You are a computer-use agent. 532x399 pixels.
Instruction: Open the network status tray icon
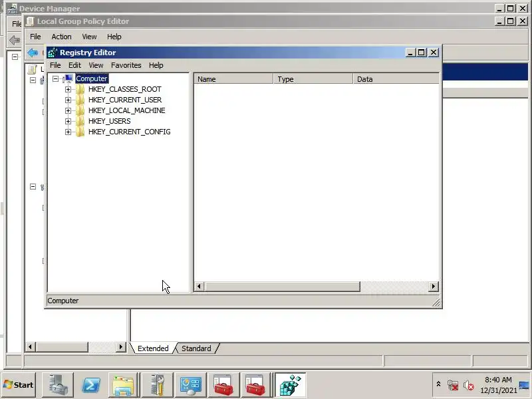click(453, 386)
